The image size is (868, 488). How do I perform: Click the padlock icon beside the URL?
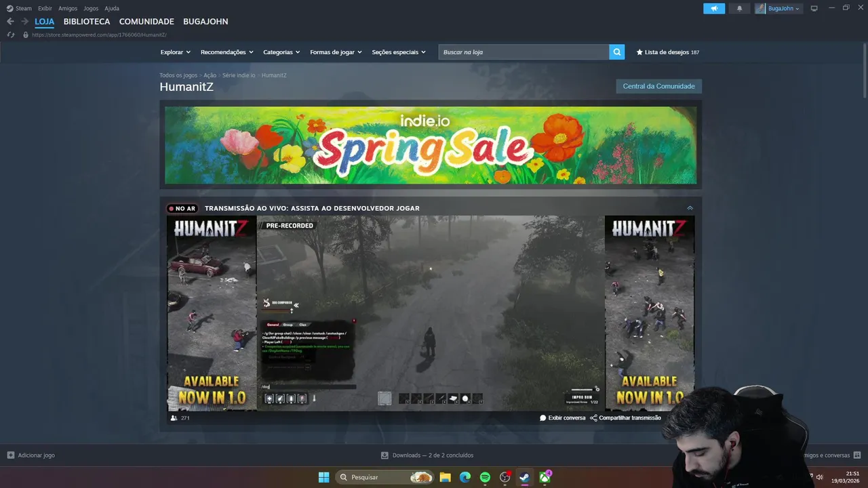[26, 35]
